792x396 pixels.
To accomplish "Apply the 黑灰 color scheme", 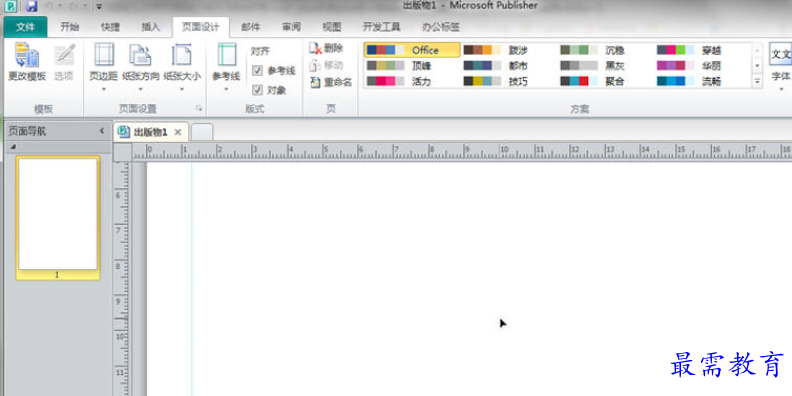I will 606,66.
